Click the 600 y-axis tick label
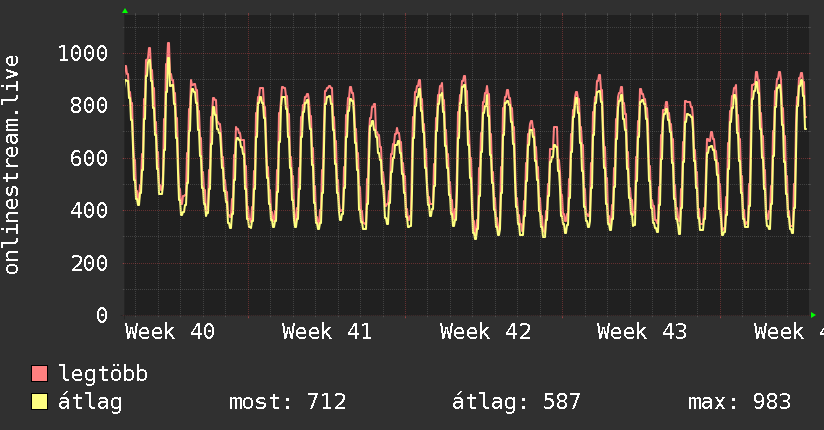The width and height of the screenshot is (824, 430). click(89, 158)
